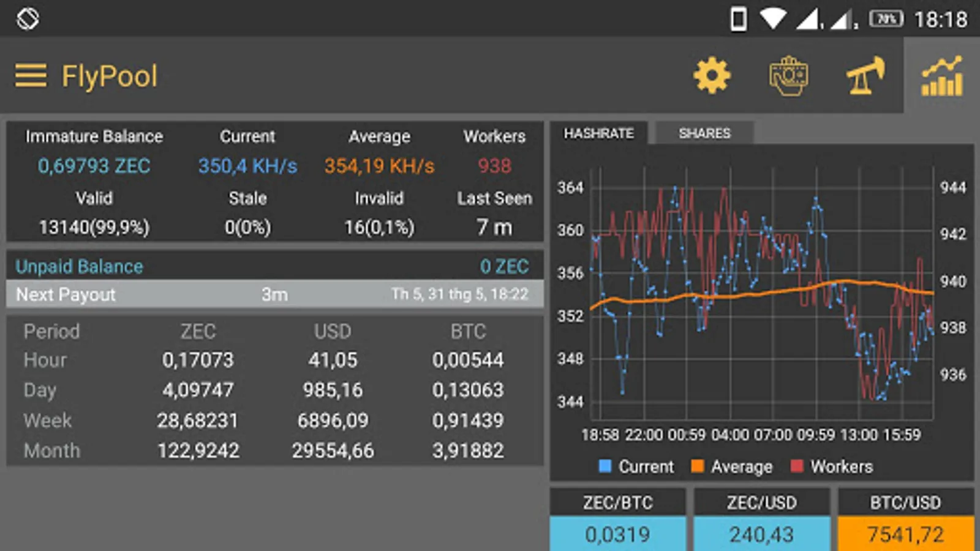Tap the Month row USD value 29554,66
980x551 pixels.
point(333,451)
